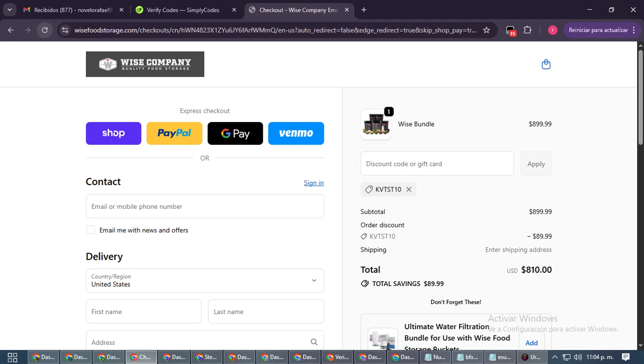Screen dimensions: 644x364
Task: Go back to the previous page
Action: click(x=11, y=30)
